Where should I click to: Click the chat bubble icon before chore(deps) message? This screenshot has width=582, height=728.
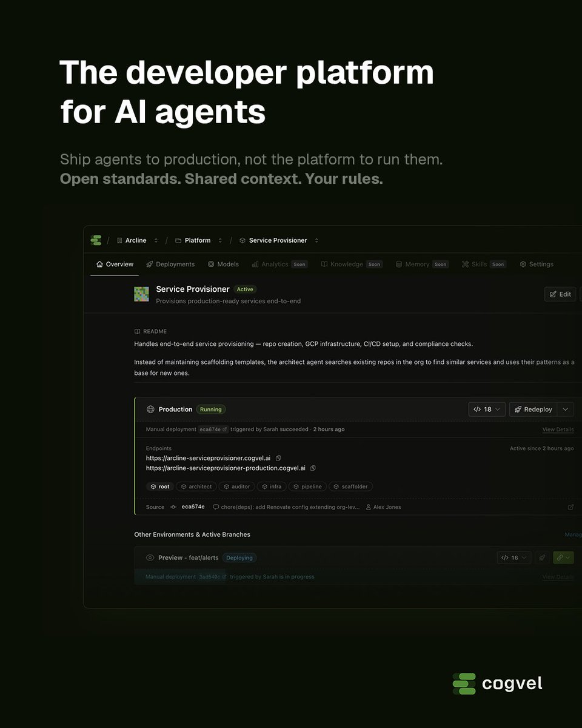(x=216, y=507)
